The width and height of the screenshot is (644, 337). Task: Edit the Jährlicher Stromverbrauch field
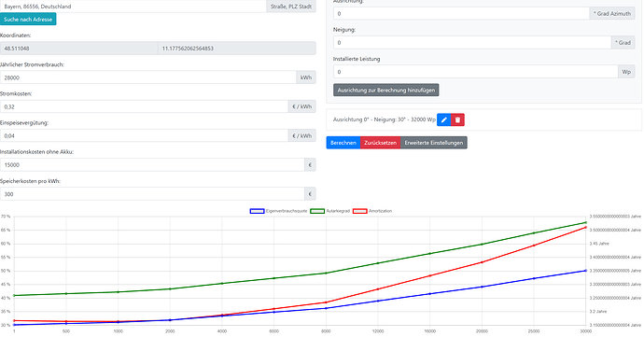tap(147, 77)
